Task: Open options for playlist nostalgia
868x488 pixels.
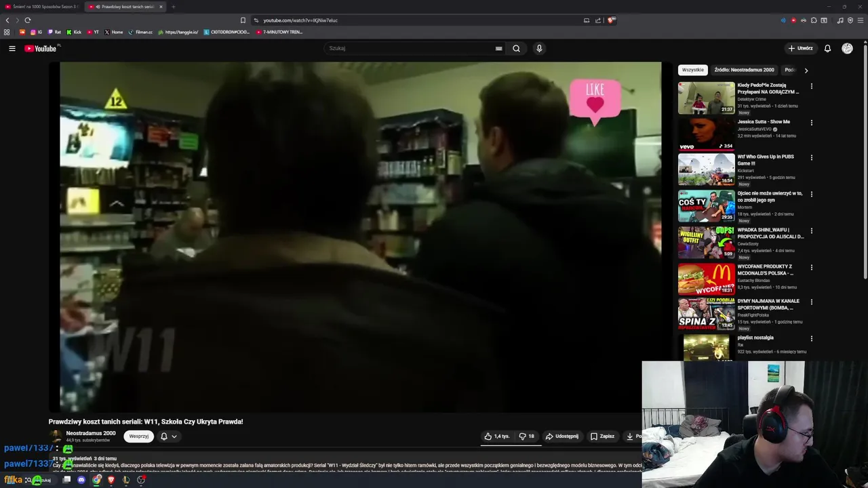Action: pyautogui.click(x=811, y=338)
